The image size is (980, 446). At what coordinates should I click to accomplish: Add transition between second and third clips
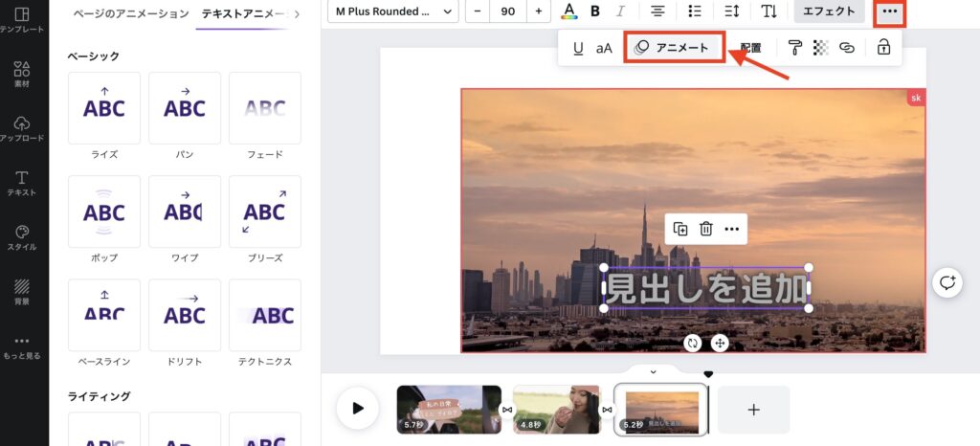607,410
